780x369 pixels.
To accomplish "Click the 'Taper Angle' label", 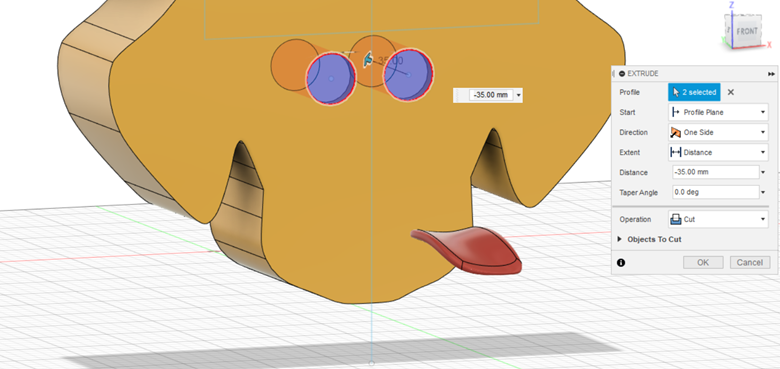I will click(638, 192).
